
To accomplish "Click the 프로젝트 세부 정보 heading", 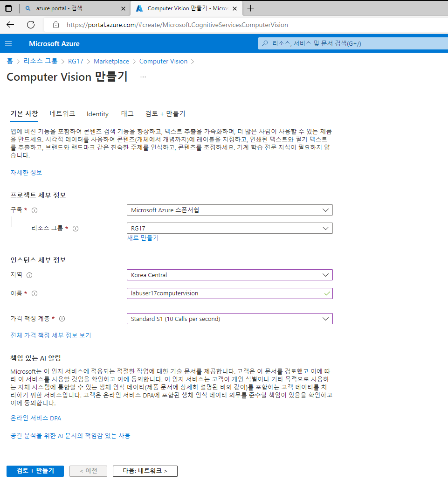I will pos(38,195).
